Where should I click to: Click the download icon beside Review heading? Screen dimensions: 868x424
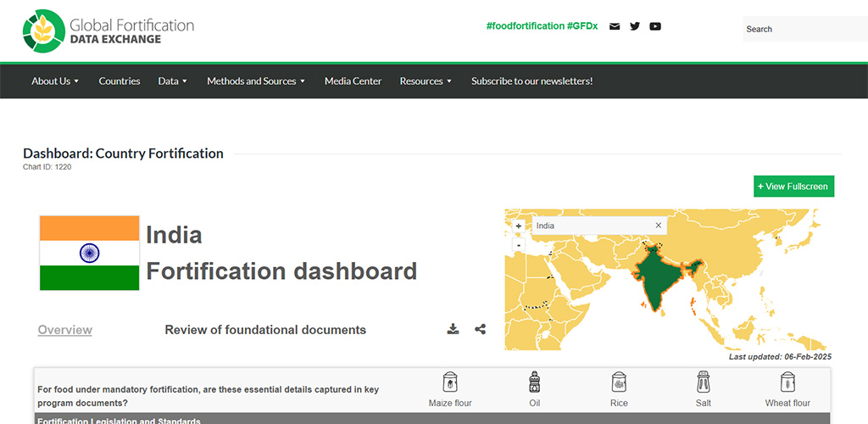[x=453, y=329]
